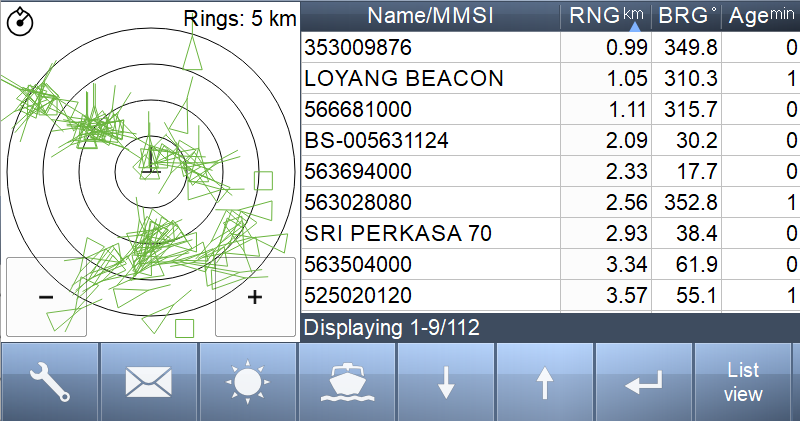Switch to List view
The height and width of the screenshot is (421, 800).
coord(743,382)
